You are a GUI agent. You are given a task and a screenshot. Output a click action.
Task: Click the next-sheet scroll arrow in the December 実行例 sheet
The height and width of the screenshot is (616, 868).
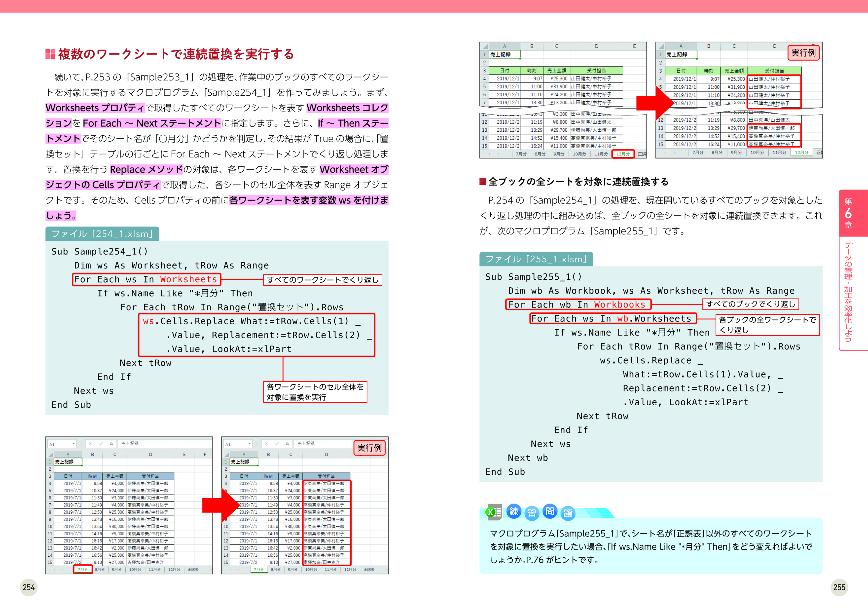(675, 153)
